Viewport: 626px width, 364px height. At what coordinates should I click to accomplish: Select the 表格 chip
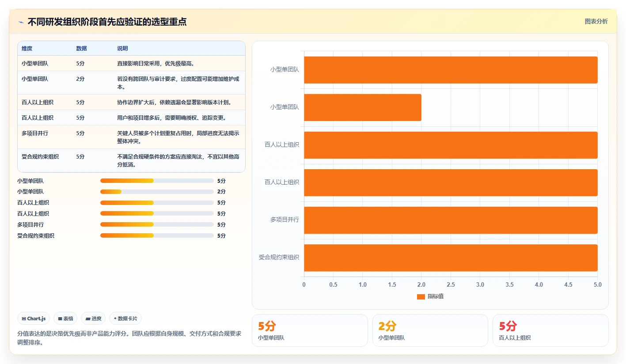[x=65, y=318]
